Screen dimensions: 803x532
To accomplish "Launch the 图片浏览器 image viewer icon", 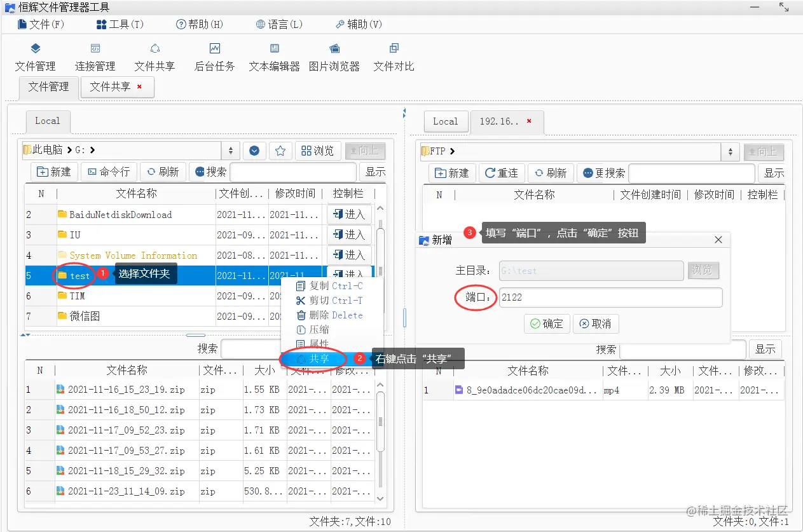I will coord(334,57).
